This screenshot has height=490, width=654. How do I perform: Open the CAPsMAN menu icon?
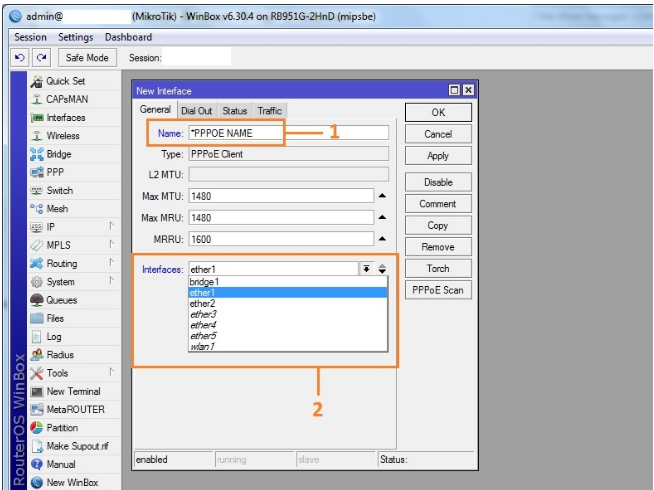pos(37,99)
